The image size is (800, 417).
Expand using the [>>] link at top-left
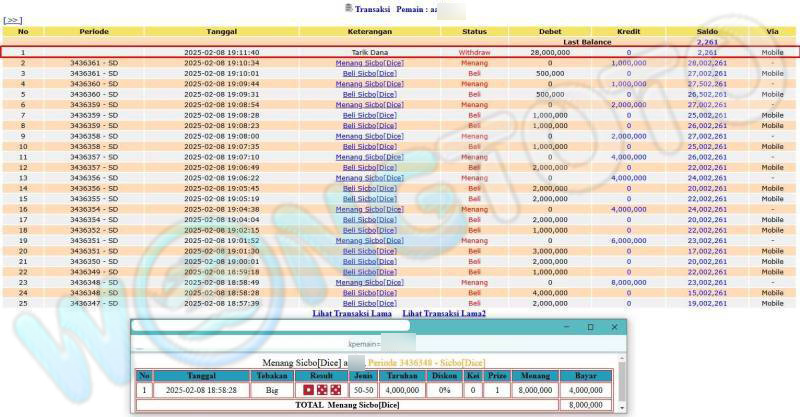[x=13, y=20]
